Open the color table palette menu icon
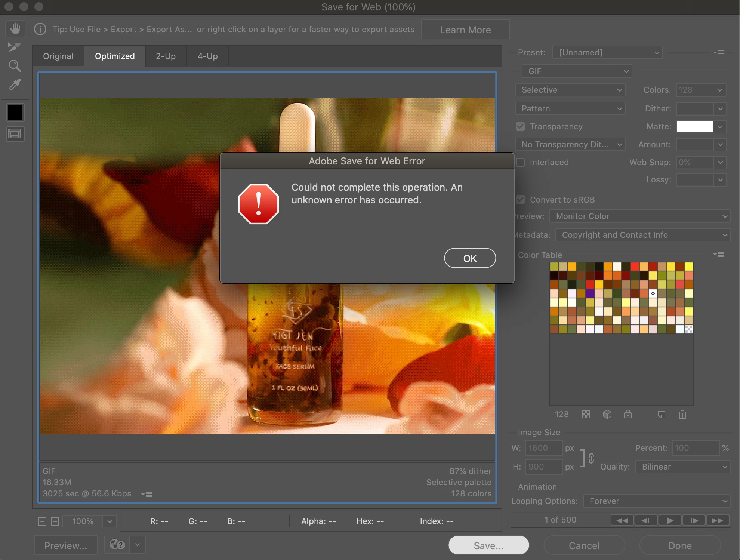The image size is (740, 560). pyautogui.click(x=718, y=255)
